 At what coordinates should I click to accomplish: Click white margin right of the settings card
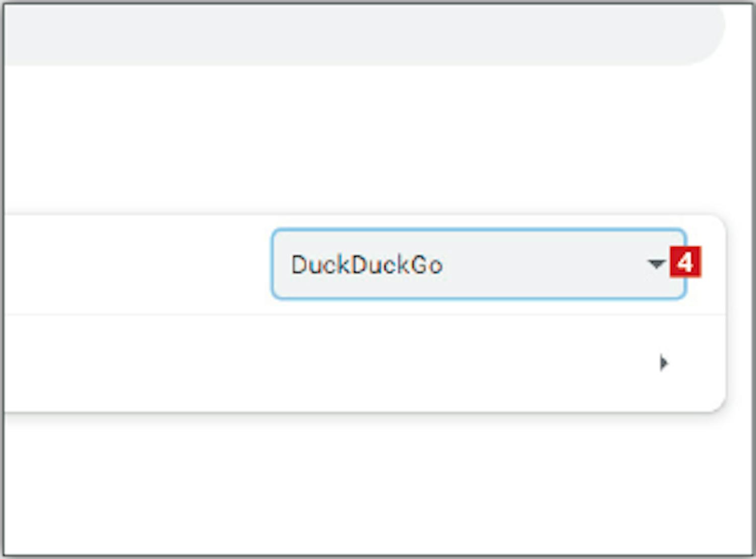[x=739, y=313]
